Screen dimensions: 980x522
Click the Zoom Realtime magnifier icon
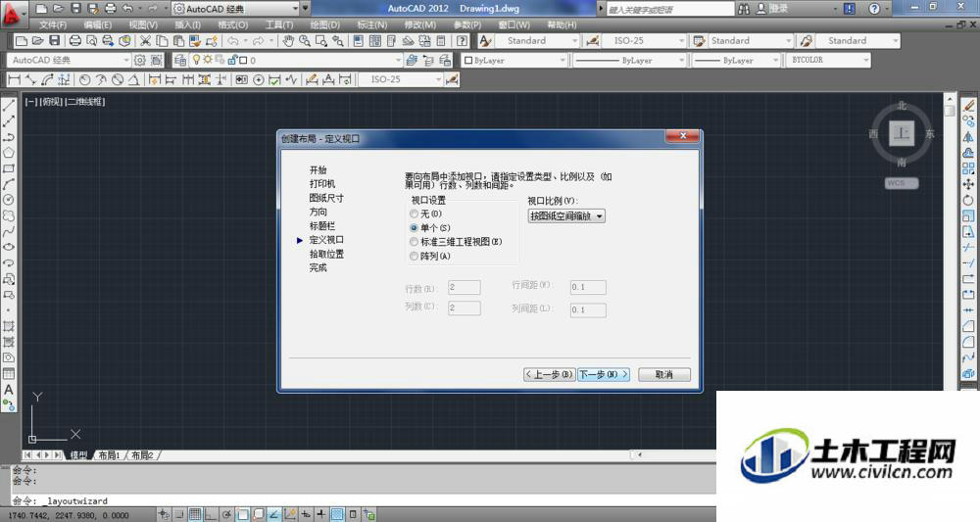(x=305, y=41)
